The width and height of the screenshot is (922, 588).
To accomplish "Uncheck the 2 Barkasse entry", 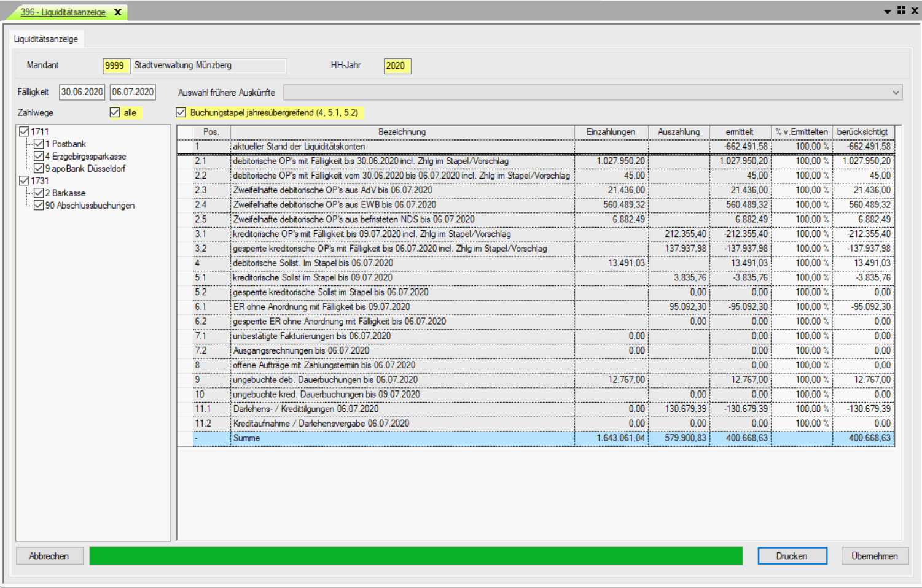I will pyautogui.click(x=39, y=193).
